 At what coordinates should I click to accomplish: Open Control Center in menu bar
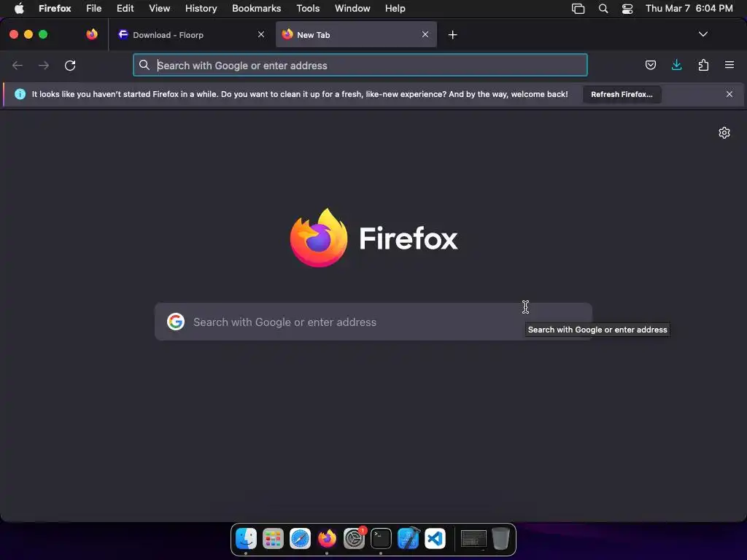pos(627,9)
